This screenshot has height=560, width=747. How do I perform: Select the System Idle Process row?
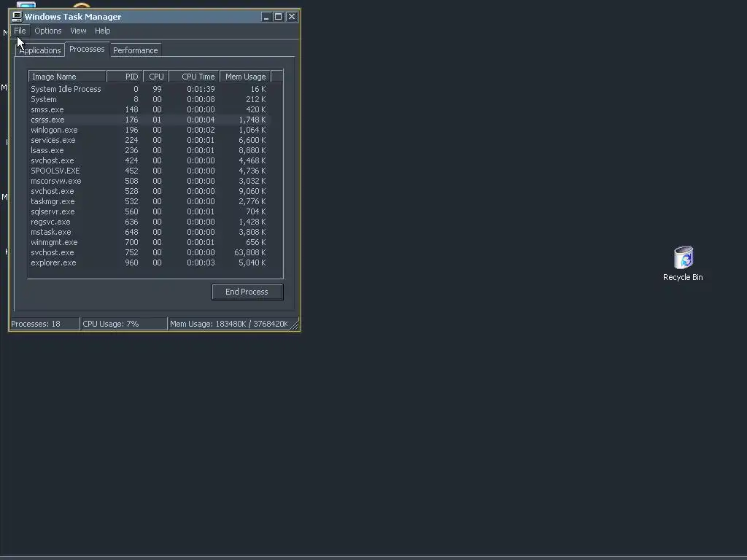coord(150,89)
